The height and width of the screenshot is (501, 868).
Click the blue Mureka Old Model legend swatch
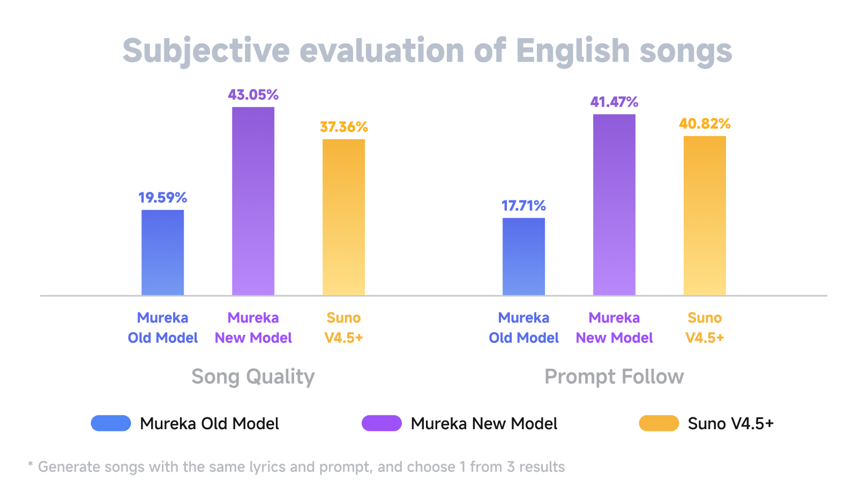[111, 423]
